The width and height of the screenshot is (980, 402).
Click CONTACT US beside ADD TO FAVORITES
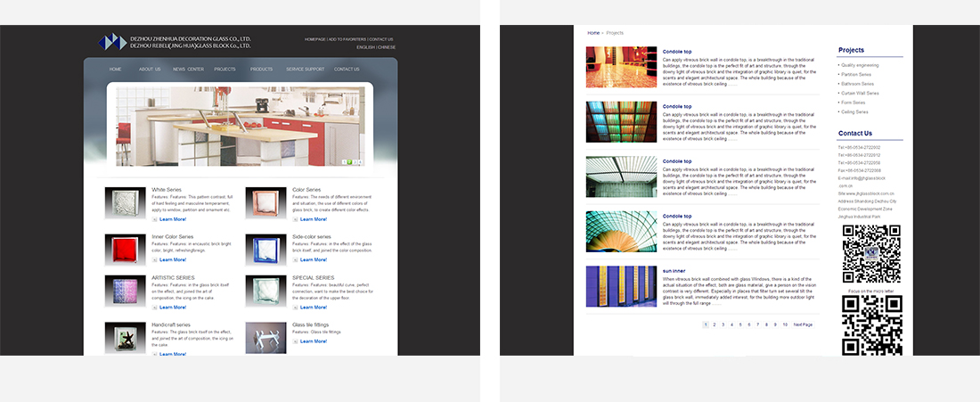380,39
